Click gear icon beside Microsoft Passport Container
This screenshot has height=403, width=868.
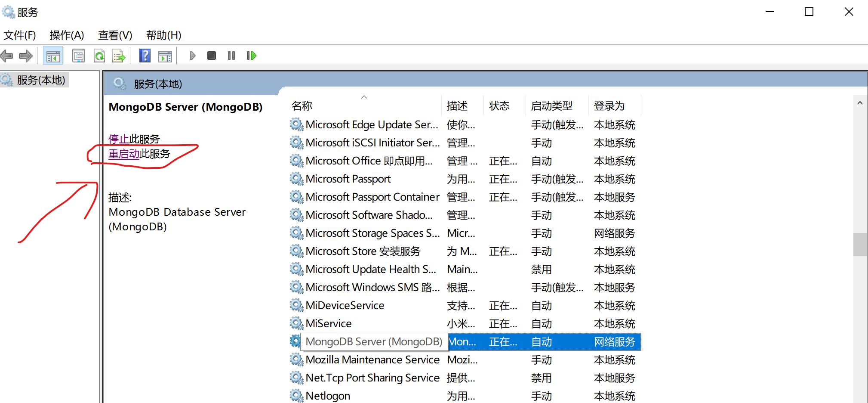[x=296, y=197]
